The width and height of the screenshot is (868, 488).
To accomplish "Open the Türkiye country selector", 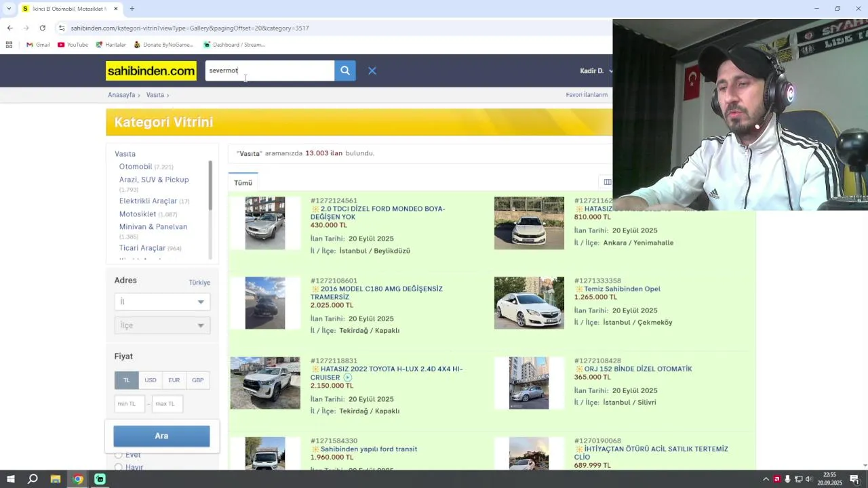I will [x=199, y=283].
